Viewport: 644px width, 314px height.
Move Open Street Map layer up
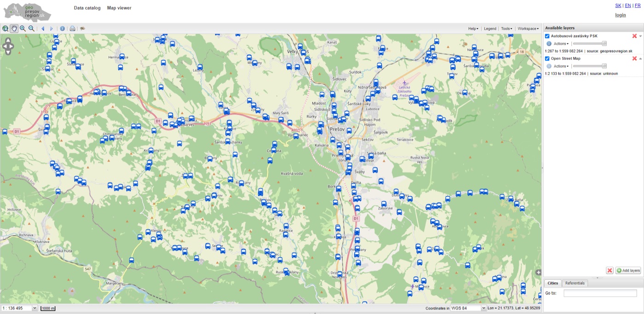point(640,58)
